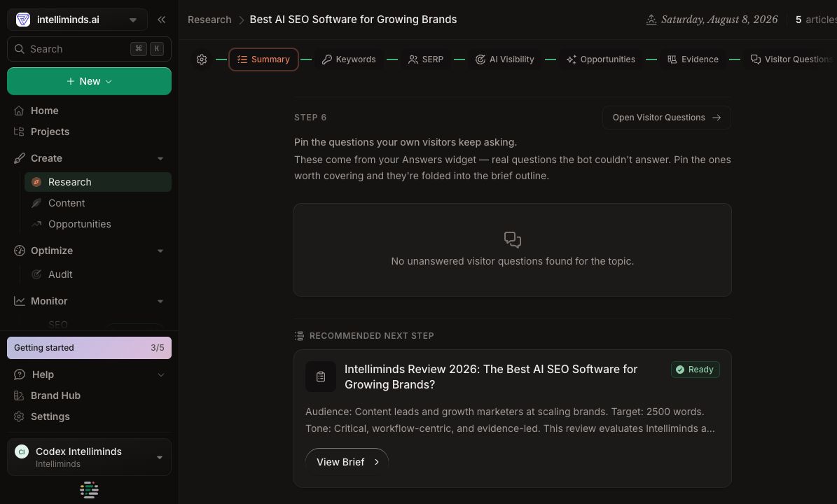Open Content under Create

coord(67,203)
